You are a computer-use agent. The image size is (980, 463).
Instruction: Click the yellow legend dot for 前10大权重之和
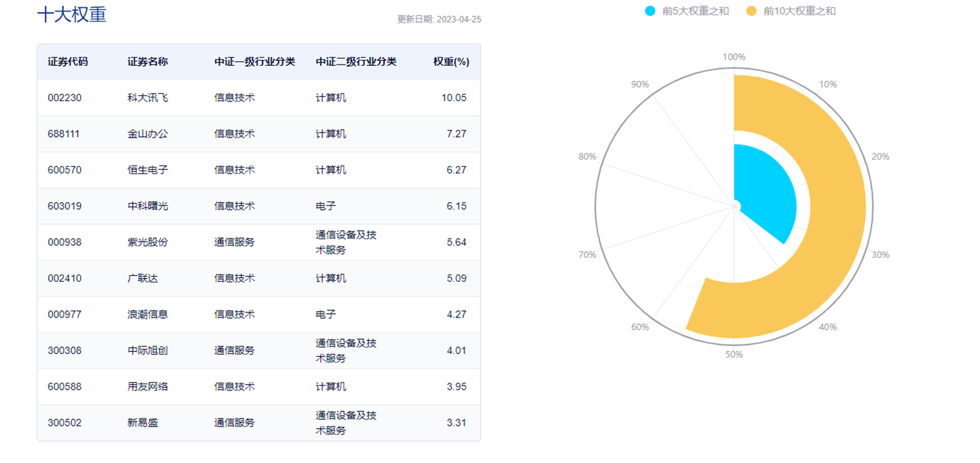point(751,11)
